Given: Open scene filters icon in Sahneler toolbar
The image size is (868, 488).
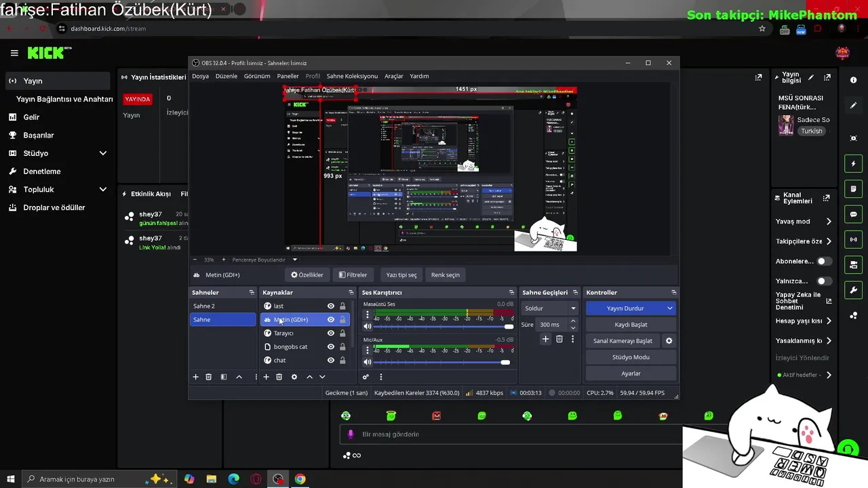Looking at the screenshot, I should tap(224, 377).
